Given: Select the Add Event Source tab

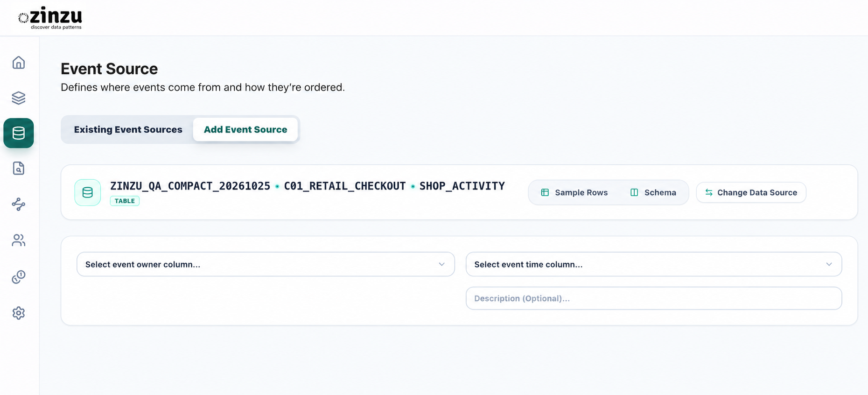Looking at the screenshot, I should 245,129.
